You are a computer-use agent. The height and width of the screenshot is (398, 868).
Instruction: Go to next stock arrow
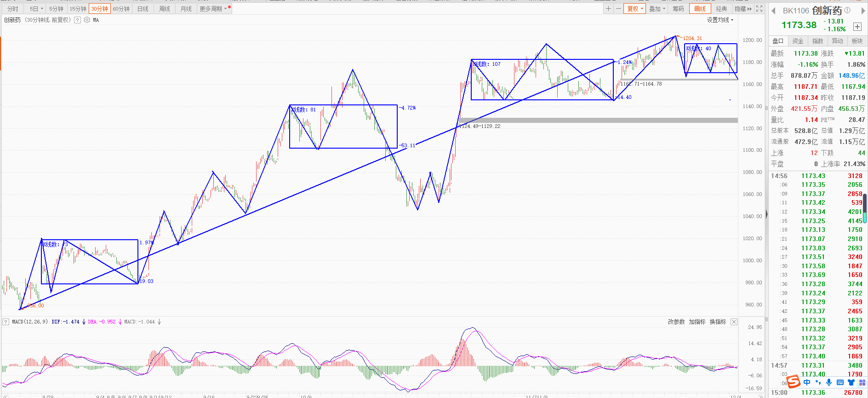pos(862,11)
